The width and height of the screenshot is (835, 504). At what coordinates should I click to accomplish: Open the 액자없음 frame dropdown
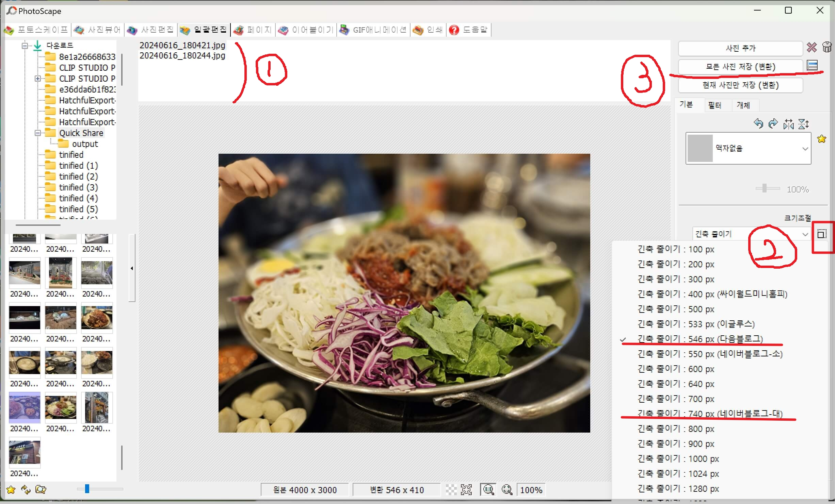[x=805, y=149]
